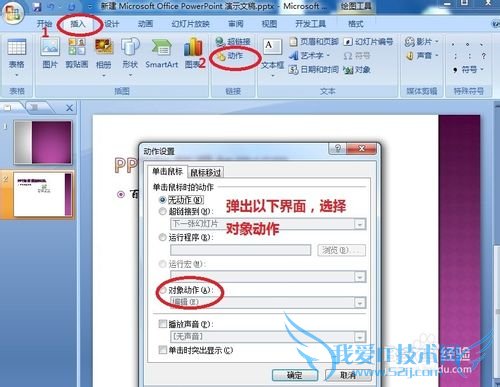Insert date and time (日期和时间)
Viewport: 500px width, 387px height.
click(313, 70)
